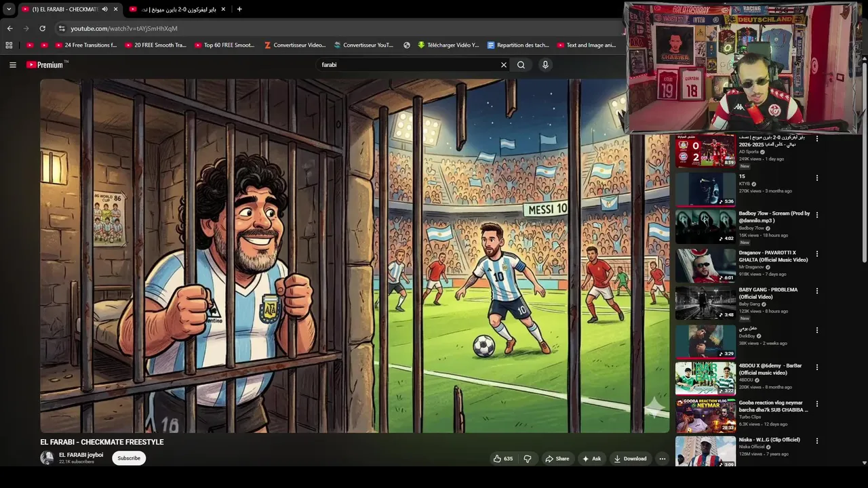Open options menu for video '15'

(x=817, y=178)
